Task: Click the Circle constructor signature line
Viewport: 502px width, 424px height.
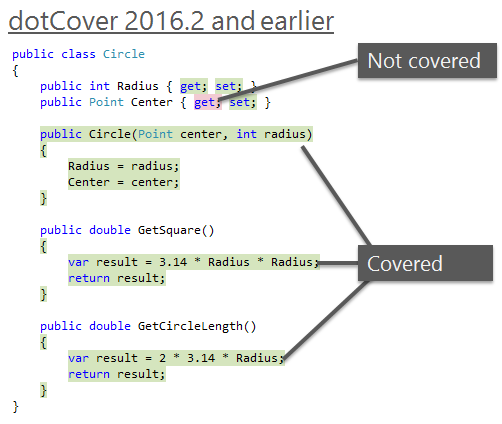Action: point(176,134)
